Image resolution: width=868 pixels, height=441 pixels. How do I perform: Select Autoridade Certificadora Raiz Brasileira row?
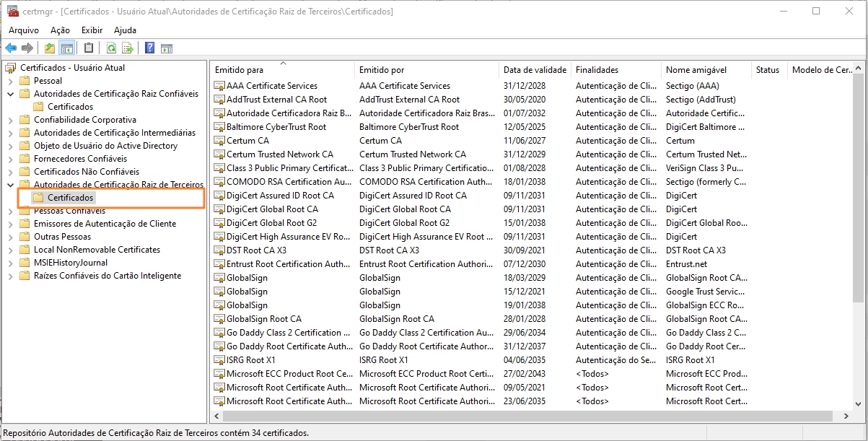[531, 113]
